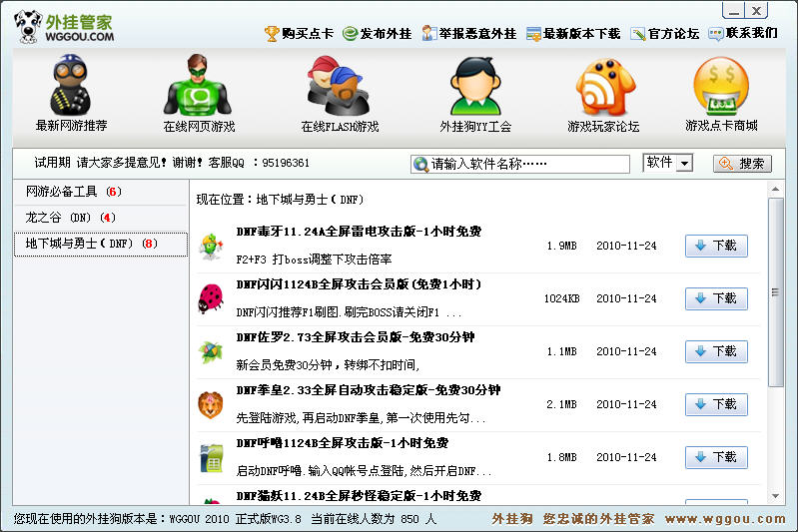Select 龙之谷 (DN) category
The height and width of the screenshot is (532, 798).
pyautogui.click(x=101, y=218)
